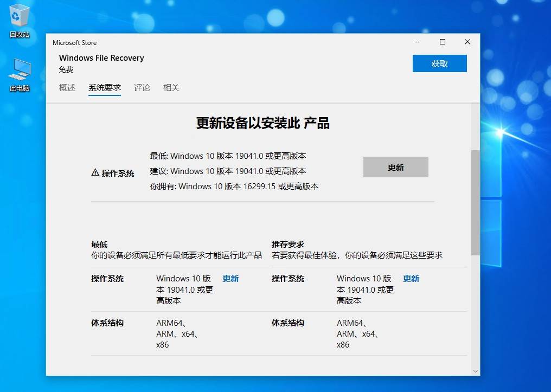
Task: Maximize the Microsoft Store window
Action: (x=443, y=42)
